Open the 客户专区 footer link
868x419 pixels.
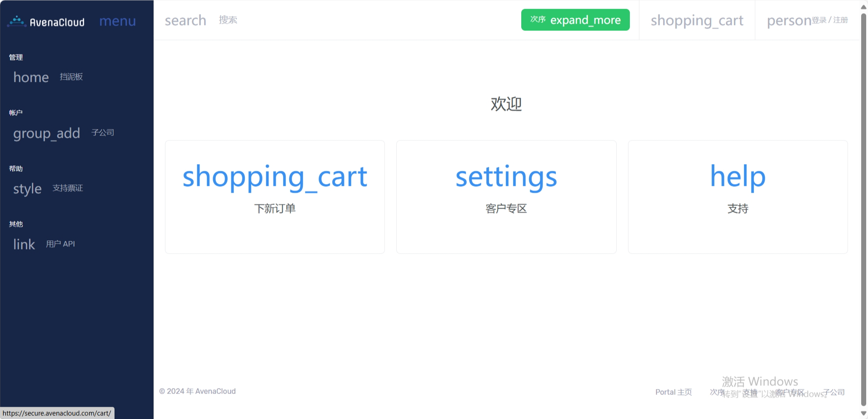pos(789,392)
